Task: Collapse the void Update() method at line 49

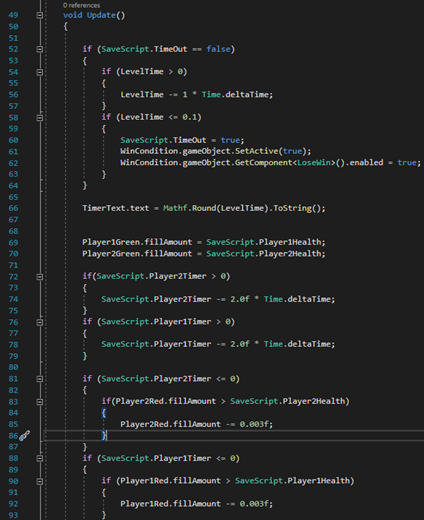Action: click(x=39, y=15)
